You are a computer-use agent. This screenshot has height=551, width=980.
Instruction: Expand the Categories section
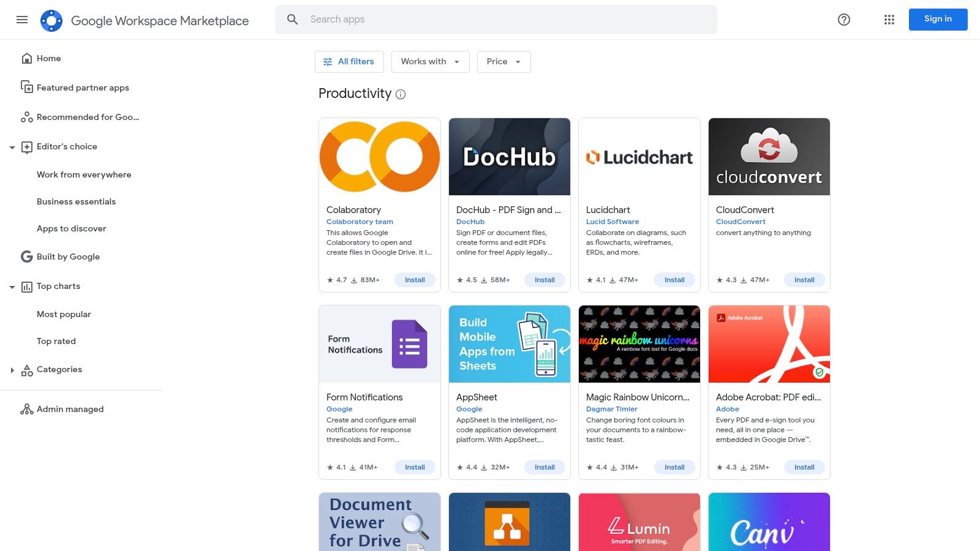(x=13, y=369)
